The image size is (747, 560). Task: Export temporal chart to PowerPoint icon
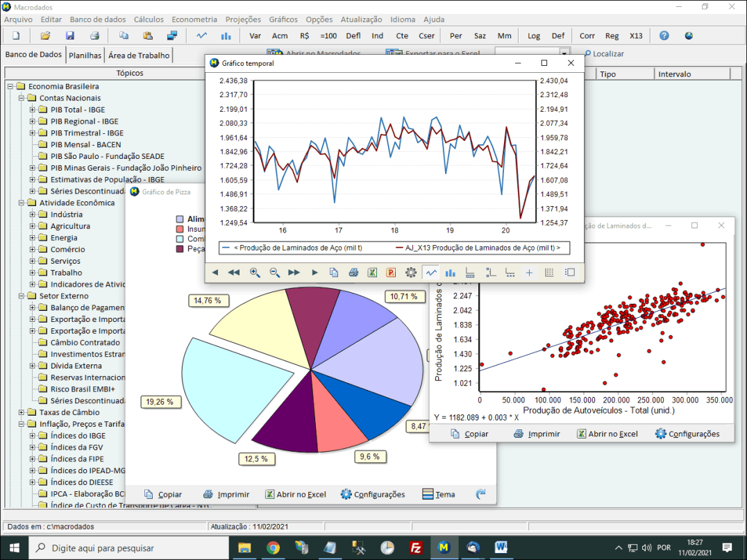point(391,273)
